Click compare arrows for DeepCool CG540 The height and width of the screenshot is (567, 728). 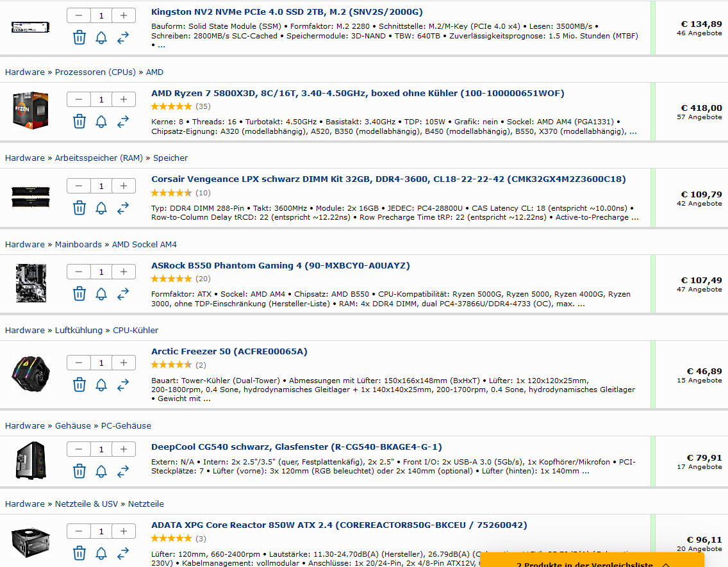click(123, 472)
